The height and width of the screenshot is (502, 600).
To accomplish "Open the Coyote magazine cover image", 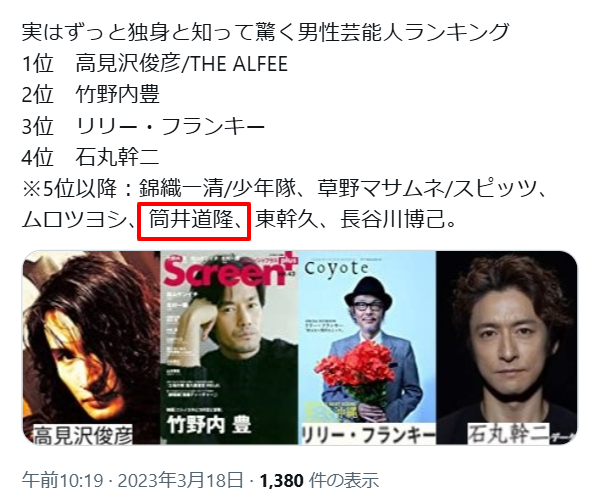I will coord(367,347).
